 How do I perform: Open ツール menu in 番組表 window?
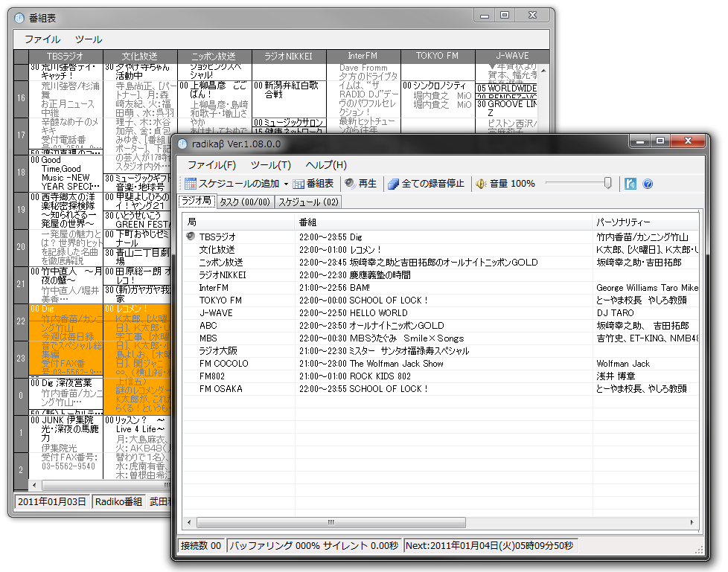89,39
